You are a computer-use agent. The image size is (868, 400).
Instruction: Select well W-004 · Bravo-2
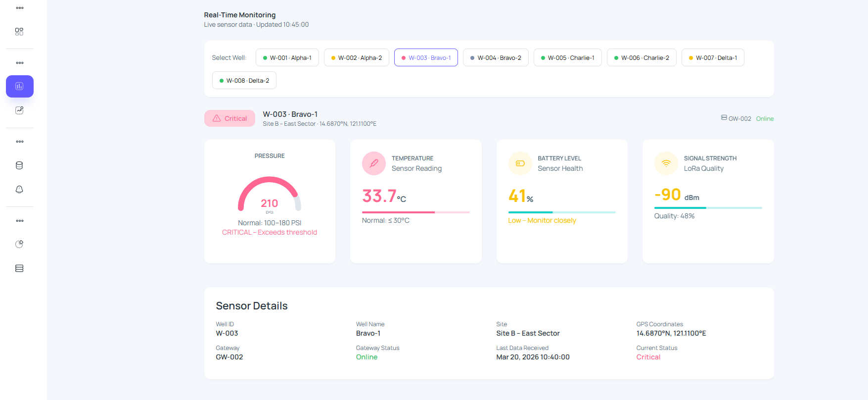(x=495, y=58)
